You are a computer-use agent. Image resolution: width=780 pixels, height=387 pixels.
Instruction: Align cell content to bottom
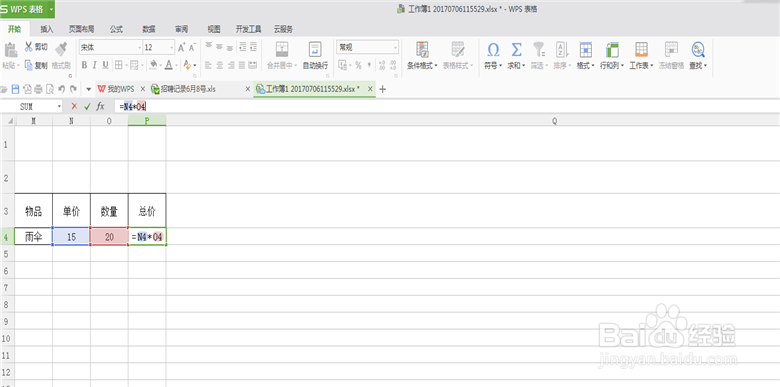click(x=230, y=47)
